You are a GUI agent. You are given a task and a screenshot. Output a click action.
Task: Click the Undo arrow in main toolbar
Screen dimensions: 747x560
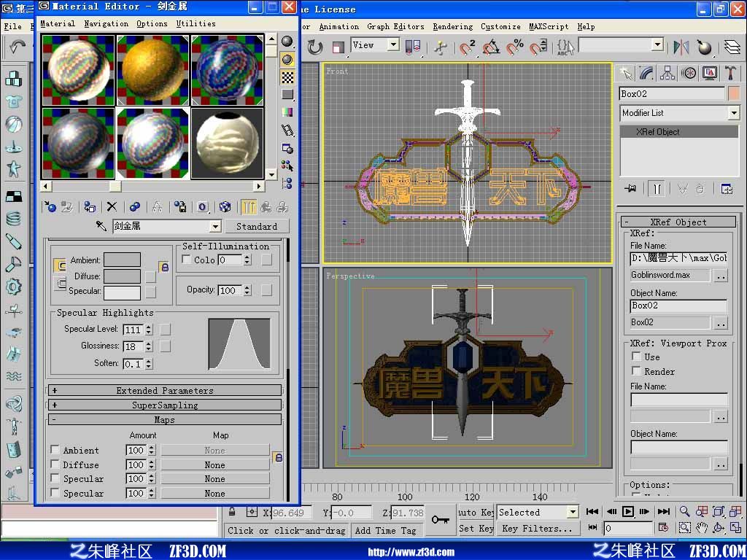[x=18, y=47]
